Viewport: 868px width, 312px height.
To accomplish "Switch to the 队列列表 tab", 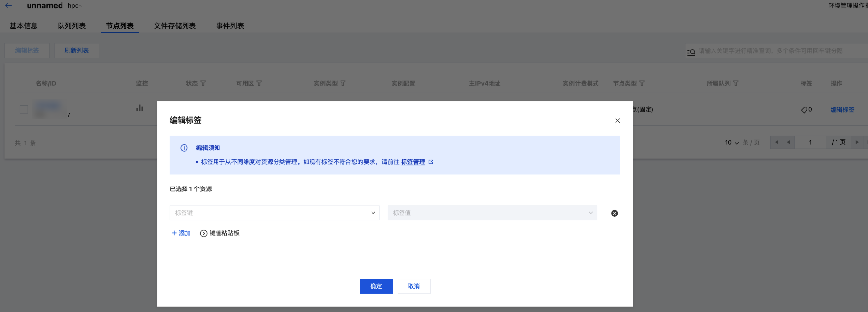I will click(x=72, y=26).
